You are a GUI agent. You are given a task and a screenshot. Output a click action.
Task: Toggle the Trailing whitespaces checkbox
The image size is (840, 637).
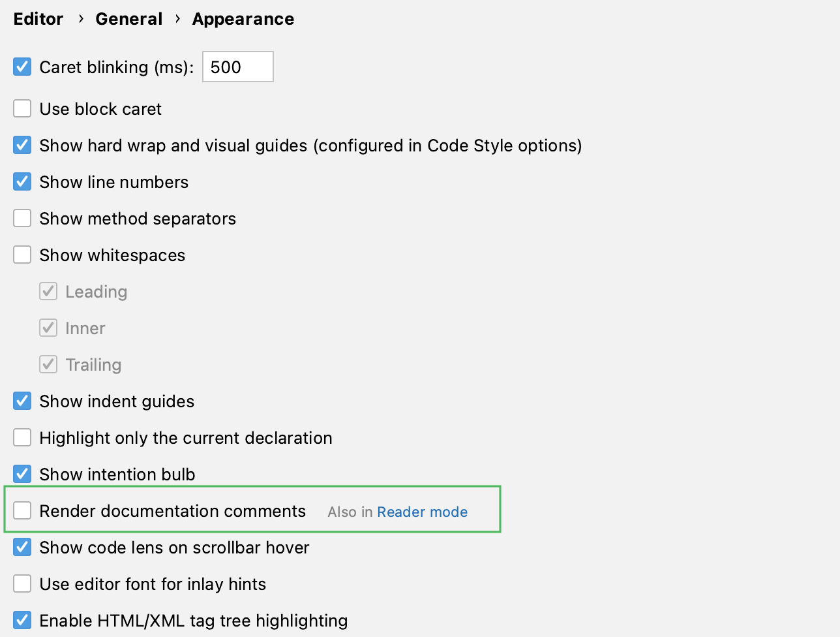tap(48, 364)
